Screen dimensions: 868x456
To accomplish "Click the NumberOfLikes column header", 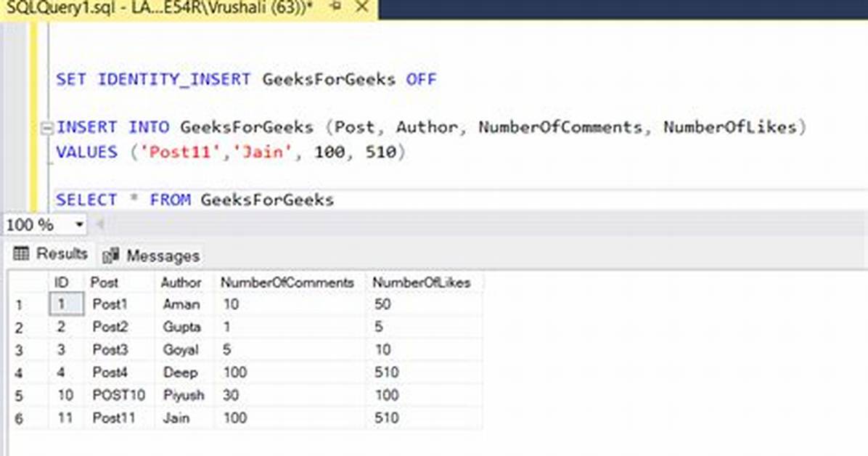I will pyautogui.click(x=424, y=282).
